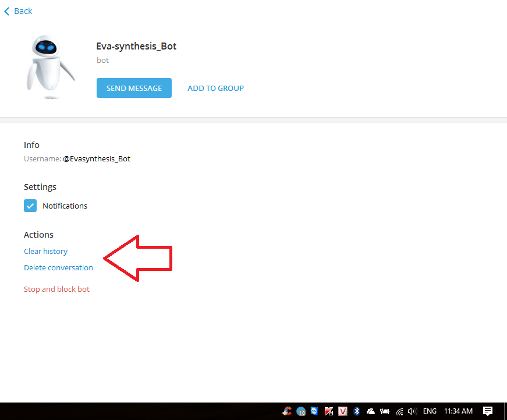Switch input language ENG indicator

point(430,411)
